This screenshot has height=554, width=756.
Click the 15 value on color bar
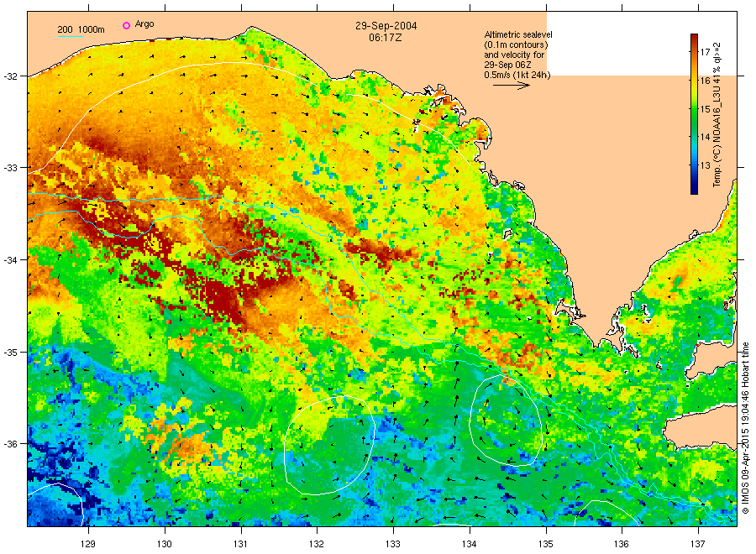point(705,109)
